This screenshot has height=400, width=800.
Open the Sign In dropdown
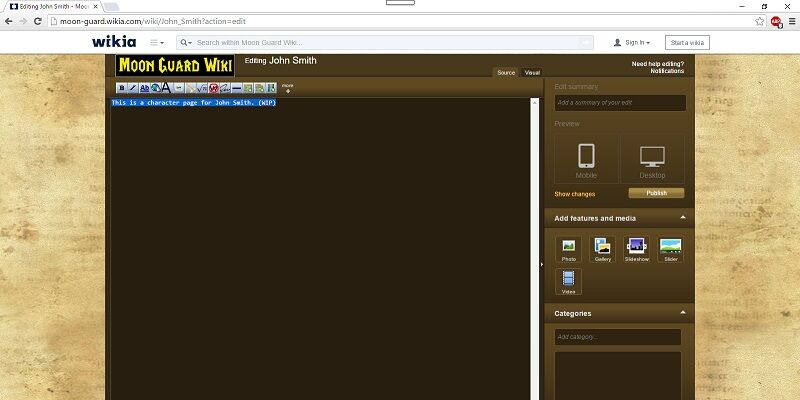tap(632, 43)
